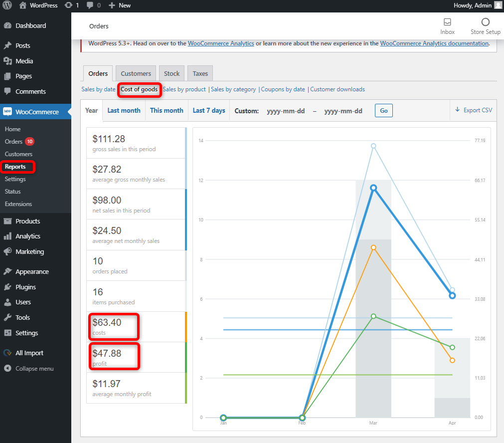Focus the custom end date field
Image resolution: width=504 pixels, height=443 pixels.
[343, 111]
